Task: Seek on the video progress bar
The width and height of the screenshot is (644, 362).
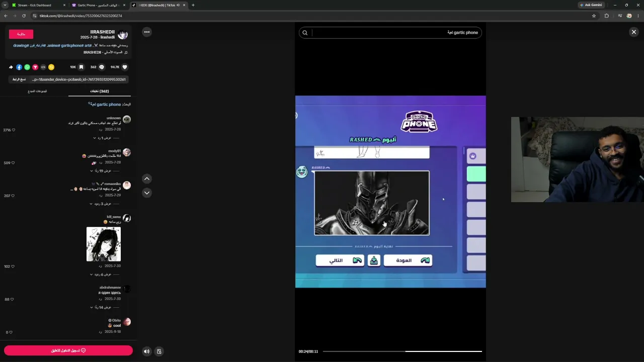Action: click(x=403, y=351)
